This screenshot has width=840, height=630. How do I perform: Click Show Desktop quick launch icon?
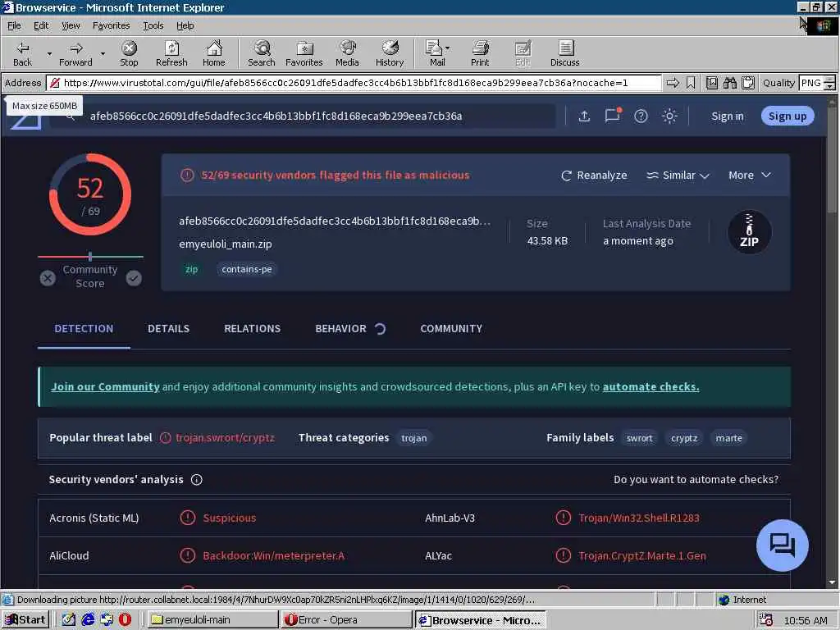(69, 619)
